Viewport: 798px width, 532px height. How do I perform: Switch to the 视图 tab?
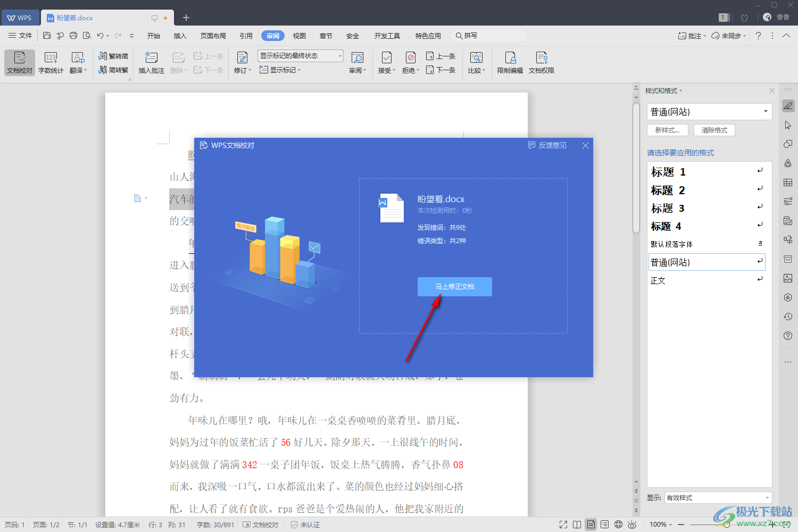tap(300, 36)
